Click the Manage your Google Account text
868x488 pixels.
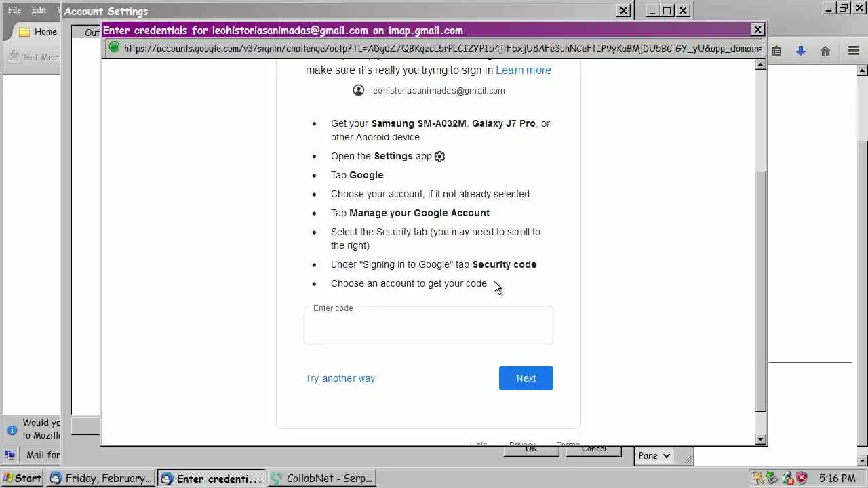(x=419, y=213)
